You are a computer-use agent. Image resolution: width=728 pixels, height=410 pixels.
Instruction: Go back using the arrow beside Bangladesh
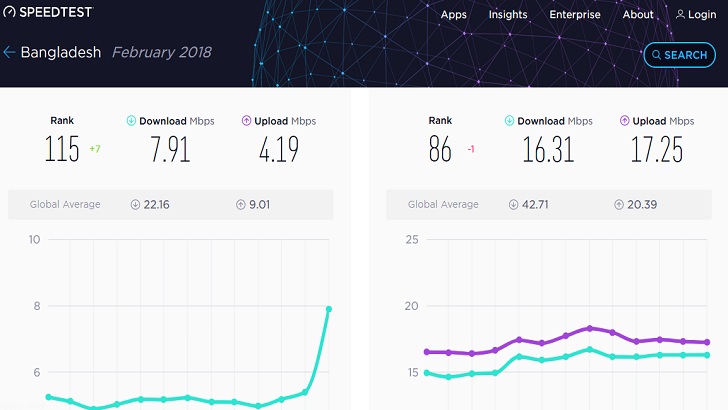9,52
